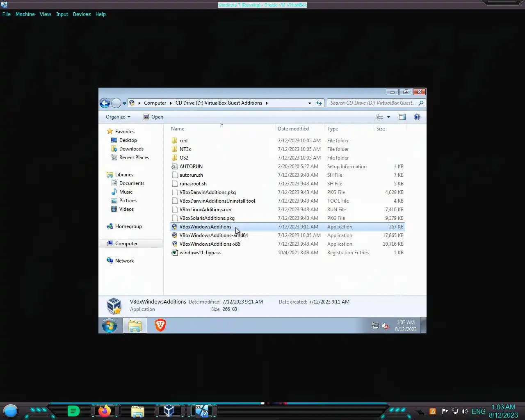The width and height of the screenshot is (525, 420).
Task: Select the windows11-bypass registry file icon
Action: pos(174,253)
